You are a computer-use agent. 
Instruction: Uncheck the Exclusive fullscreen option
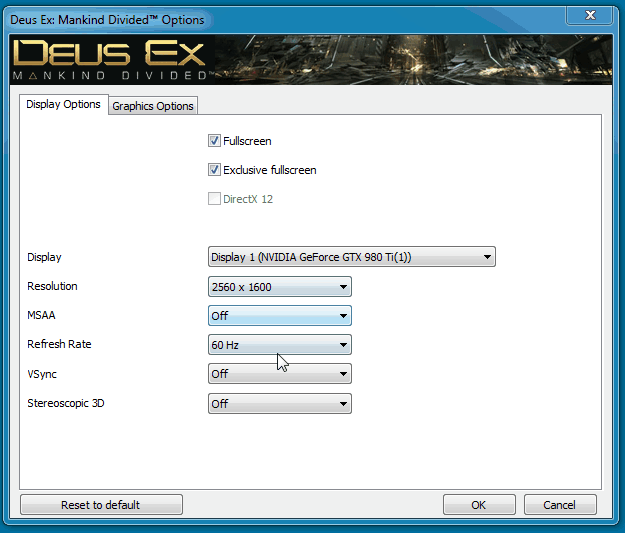[214, 170]
